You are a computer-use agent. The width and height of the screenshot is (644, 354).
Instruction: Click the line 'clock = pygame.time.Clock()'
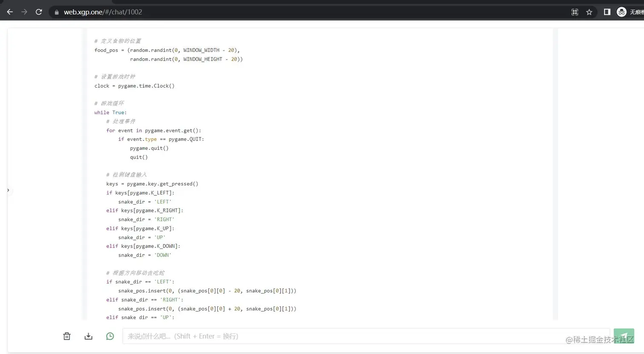click(135, 86)
